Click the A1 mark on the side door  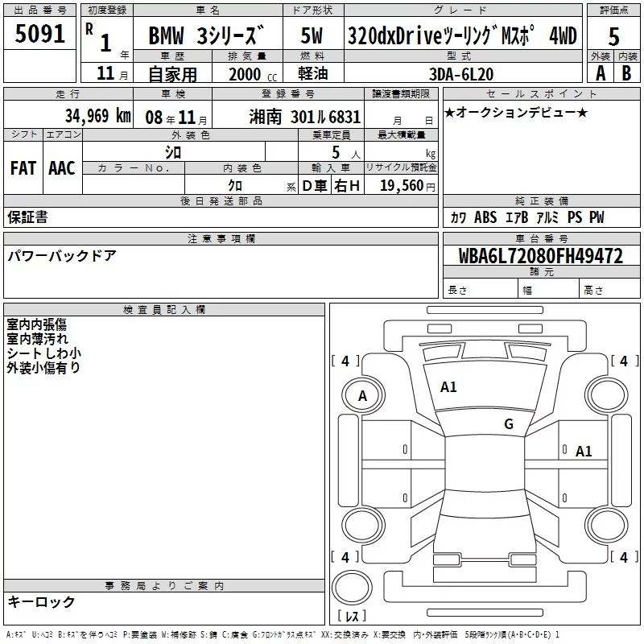pyautogui.click(x=583, y=452)
